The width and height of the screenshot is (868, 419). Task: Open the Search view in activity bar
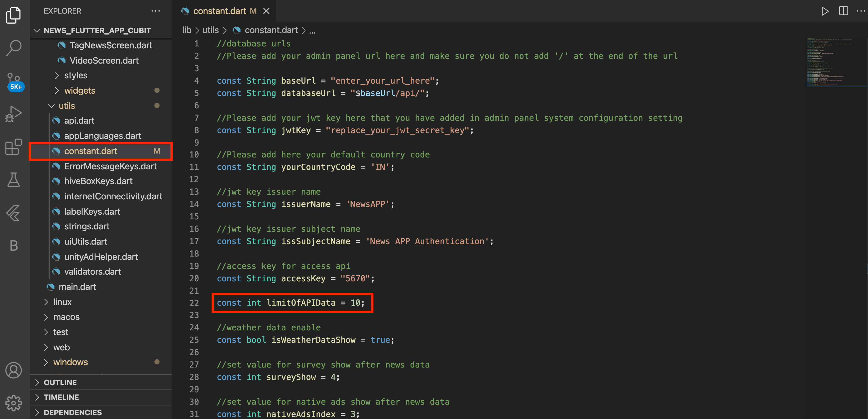pyautogui.click(x=14, y=48)
